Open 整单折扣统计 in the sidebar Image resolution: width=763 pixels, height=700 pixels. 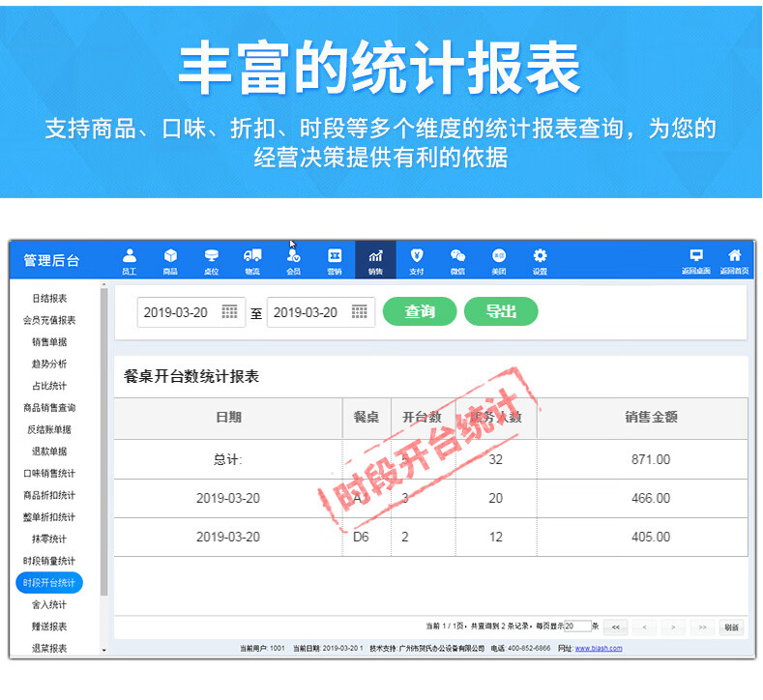point(49,517)
